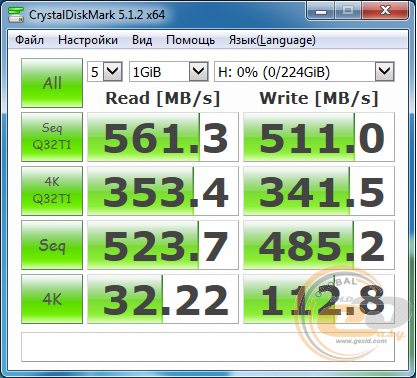The height and width of the screenshot is (378, 417).
Task: Start the Seq Q32T1 test
Action: (52, 137)
